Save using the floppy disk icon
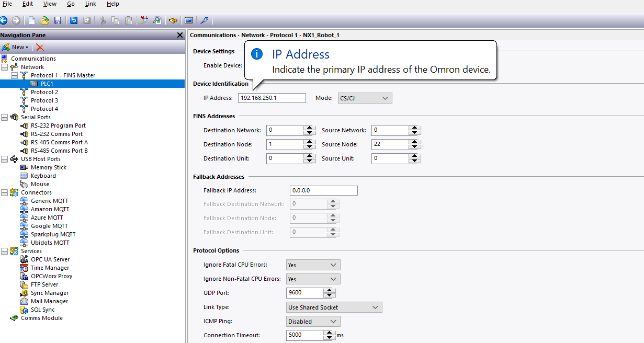The height and width of the screenshot is (343, 644). click(58, 20)
